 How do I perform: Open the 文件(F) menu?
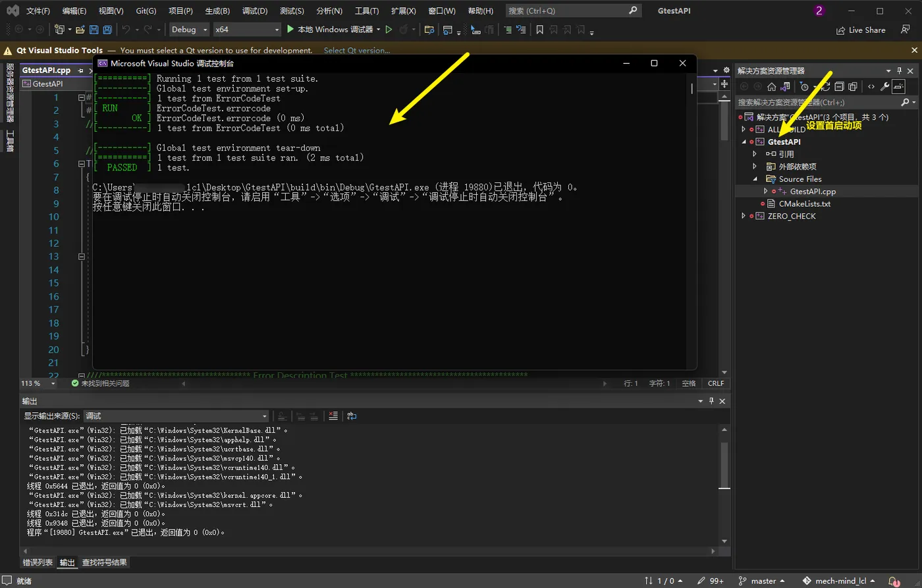[x=38, y=11]
